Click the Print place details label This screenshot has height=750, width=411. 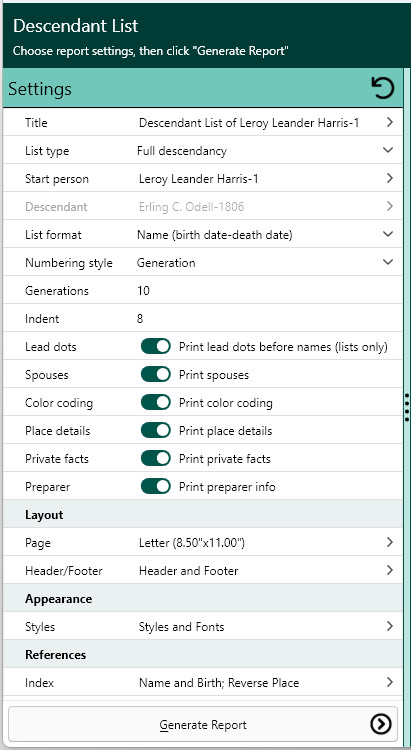225,430
